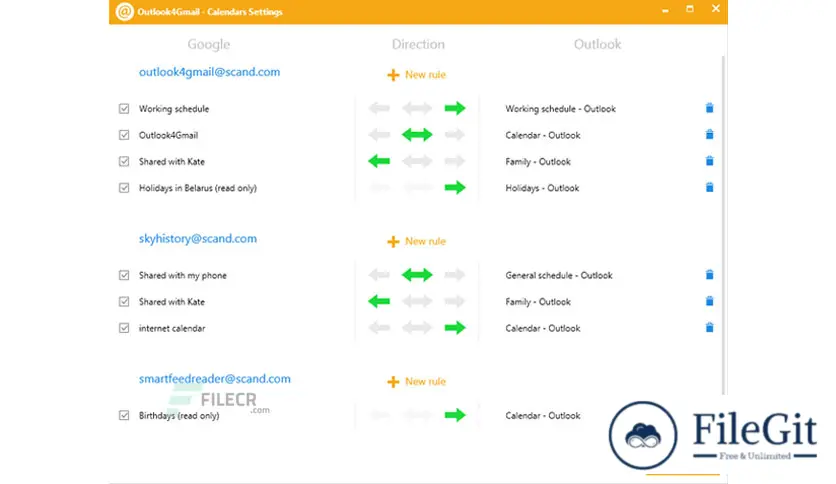Click left arrow of Shared with Kate under outlook4gmail
Viewport: 836px width, 484px height.
pyautogui.click(x=379, y=161)
